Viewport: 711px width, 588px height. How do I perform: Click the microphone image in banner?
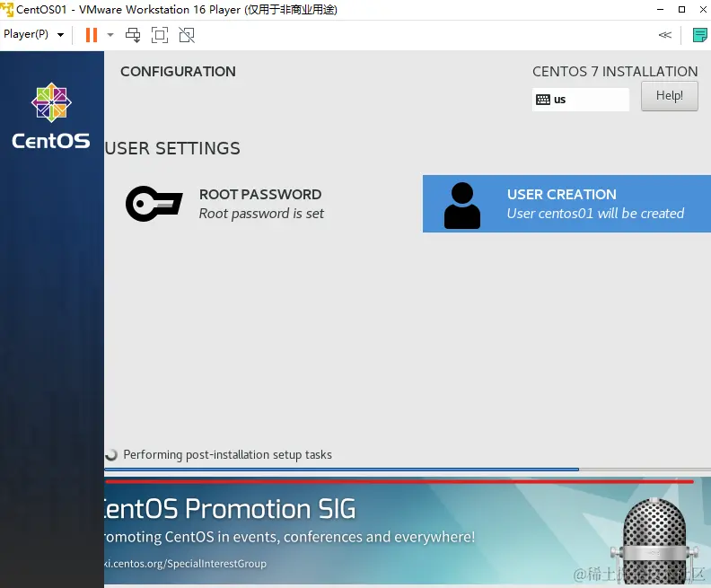tap(654, 540)
